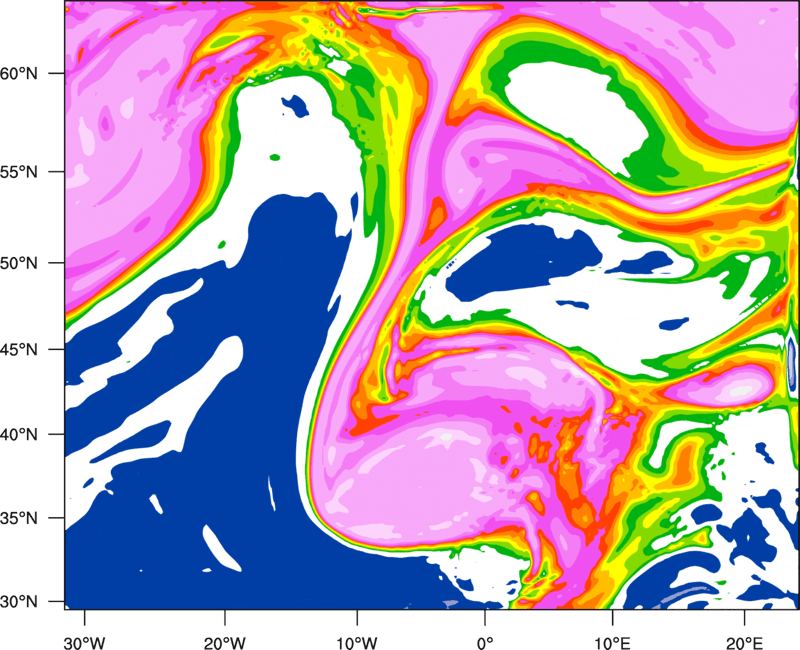This screenshot has height=650, width=800.
Task: Click the 30°N latitude axis label
Action: 19,602
